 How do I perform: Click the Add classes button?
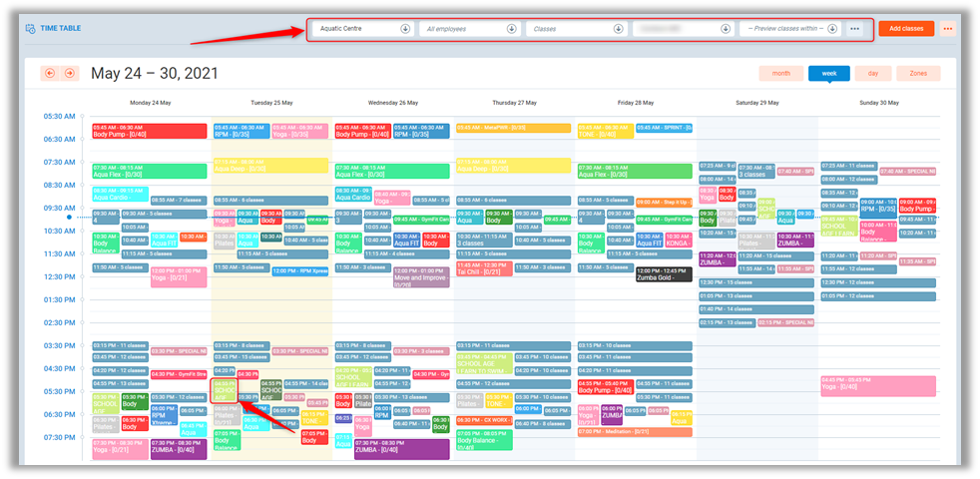pos(906,29)
